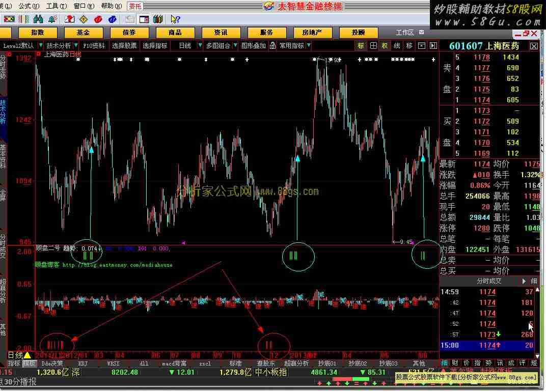Click the grid crosshair icon in chart toolbar
The height and width of the screenshot is (392, 546).
click(373, 46)
